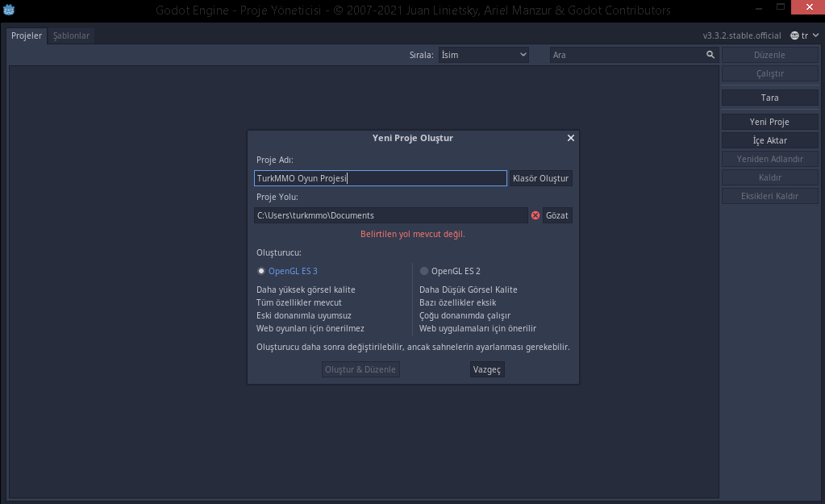Click the Godot logo icon in title bar
The height and width of the screenshot is (504, 825).
(9, 10)
